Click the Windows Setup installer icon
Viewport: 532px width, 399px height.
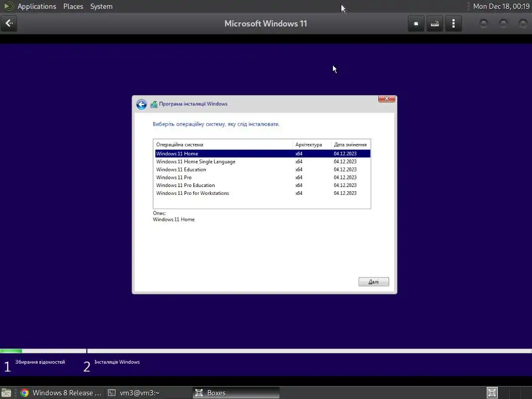(x=154, y=104)
